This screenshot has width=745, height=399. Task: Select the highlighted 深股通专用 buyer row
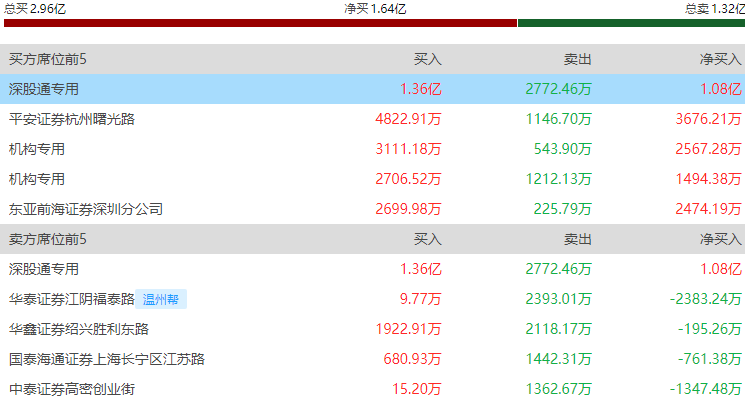372,89
